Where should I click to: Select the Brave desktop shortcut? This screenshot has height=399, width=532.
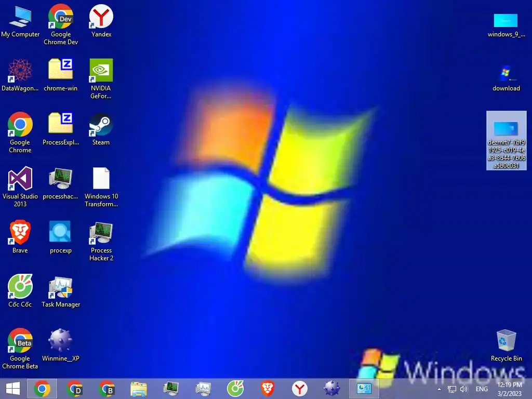click(x=20, y=237)
